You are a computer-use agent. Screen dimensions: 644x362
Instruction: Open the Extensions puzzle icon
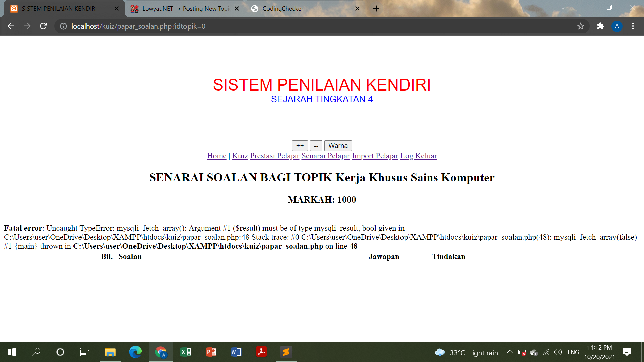coord(600,26)
